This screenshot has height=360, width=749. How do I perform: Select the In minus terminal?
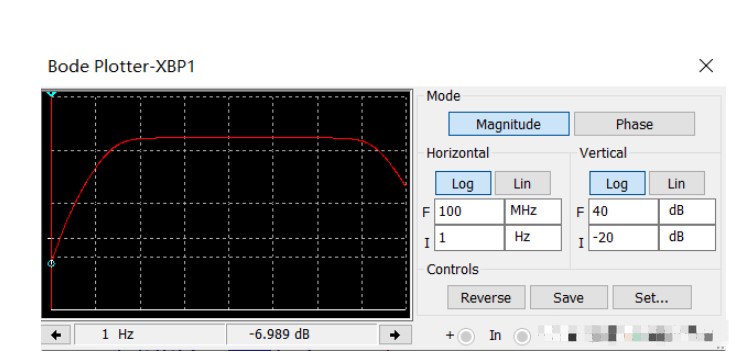pos(522,336)
